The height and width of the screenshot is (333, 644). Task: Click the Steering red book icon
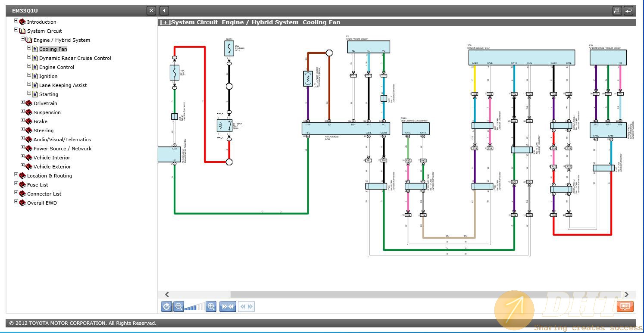[29, 131]
